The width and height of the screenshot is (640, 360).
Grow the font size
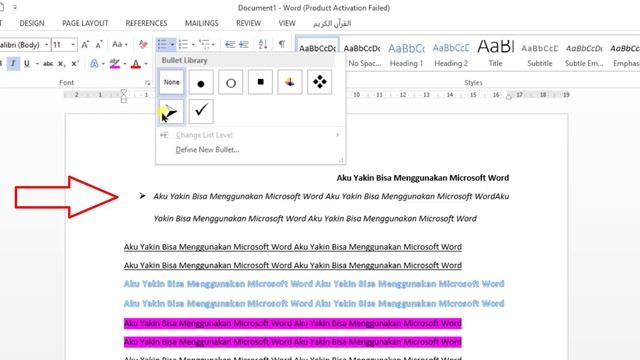[x=85, y=44]
